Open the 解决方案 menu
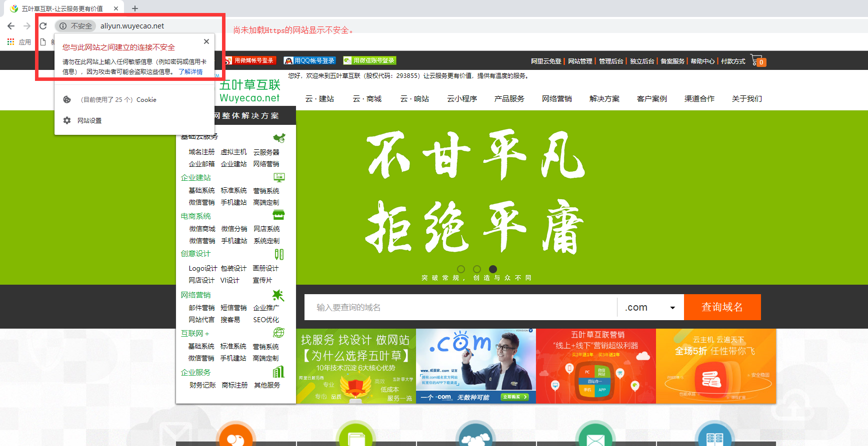The width and height of the screenshot is (868, 446). [x=604, y=98]
